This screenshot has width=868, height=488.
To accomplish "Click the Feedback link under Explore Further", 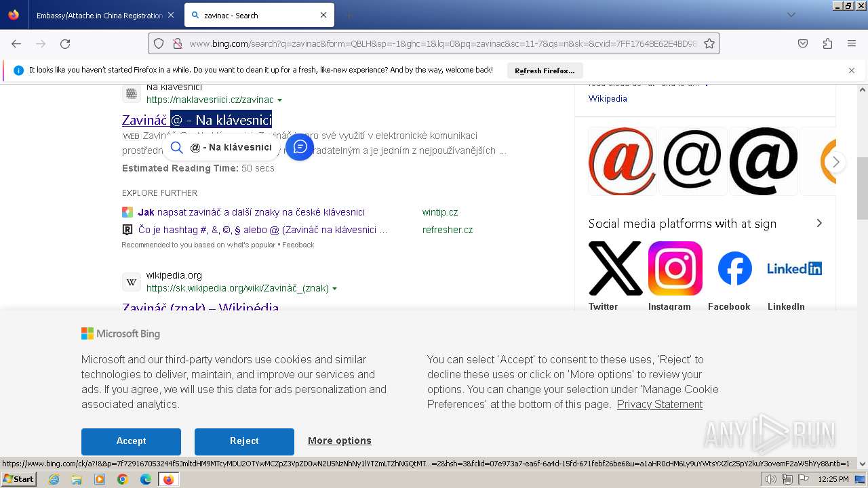I will coord(298,245).
